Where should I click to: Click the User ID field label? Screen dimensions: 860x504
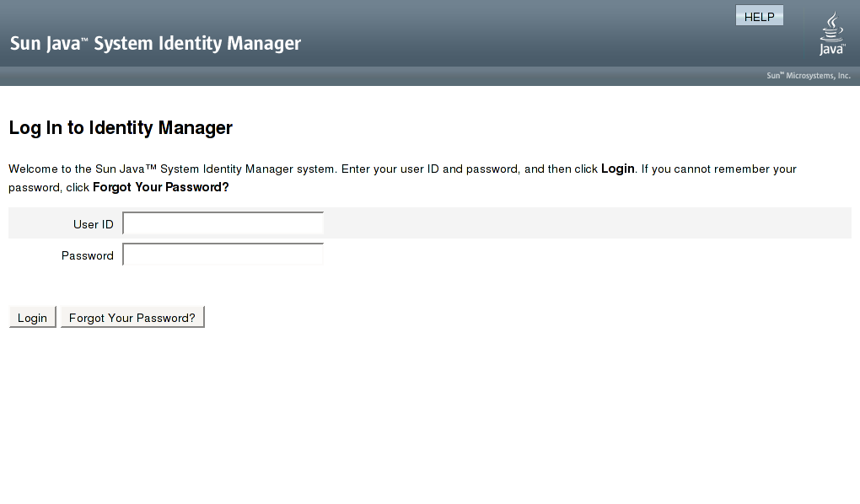tap(94, 224)
